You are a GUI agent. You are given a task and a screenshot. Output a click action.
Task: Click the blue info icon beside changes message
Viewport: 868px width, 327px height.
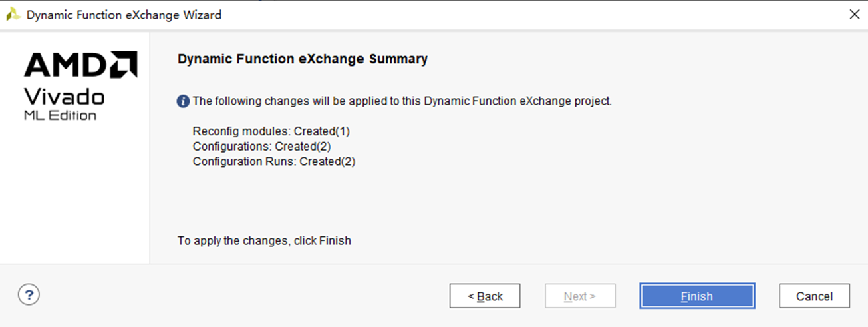point(183,101)
